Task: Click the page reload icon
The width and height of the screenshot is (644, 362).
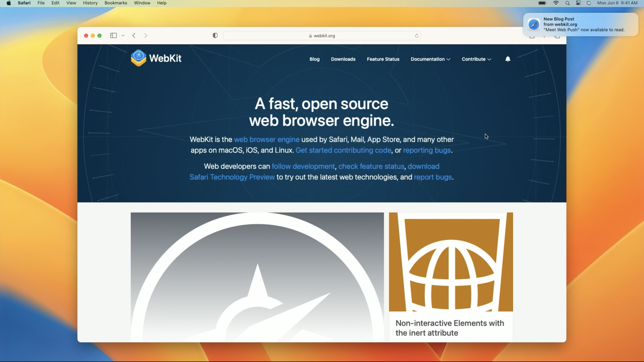Action: coord(417,35)
